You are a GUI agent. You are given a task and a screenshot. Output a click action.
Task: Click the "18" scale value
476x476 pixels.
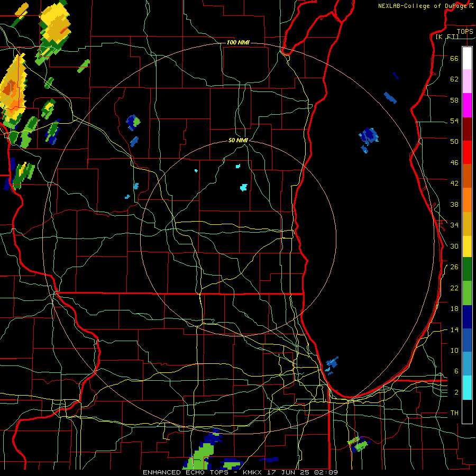point(454,309)
